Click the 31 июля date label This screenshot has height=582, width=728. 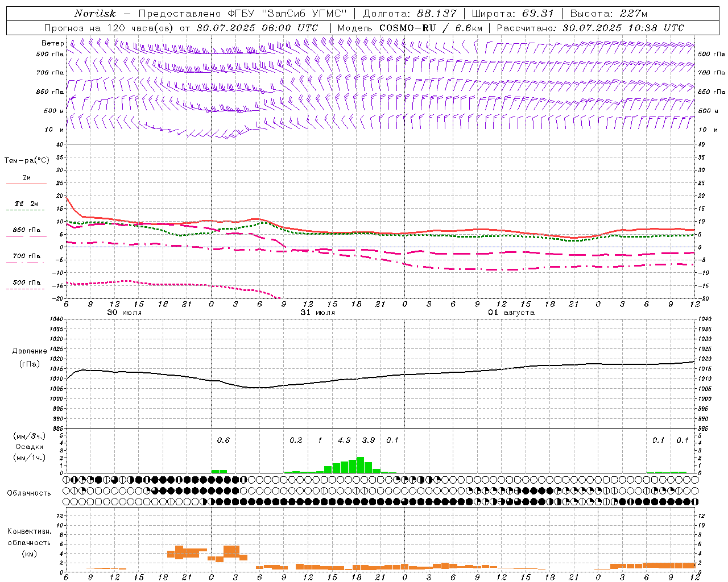[318, 313]
